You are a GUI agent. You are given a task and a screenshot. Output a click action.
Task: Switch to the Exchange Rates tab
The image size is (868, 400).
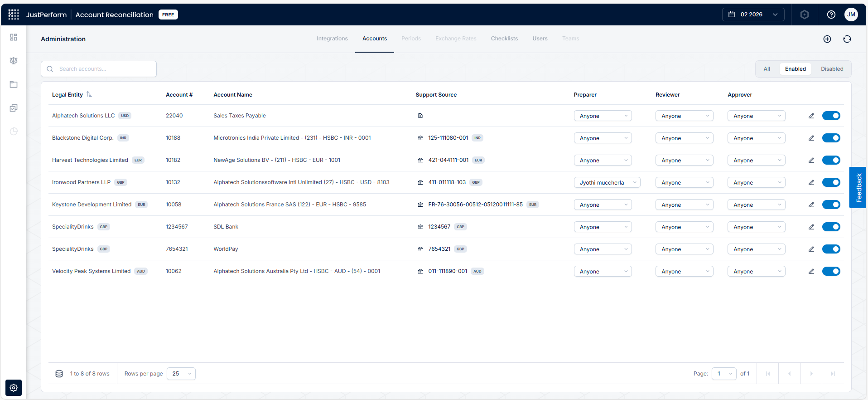[456, 39]
